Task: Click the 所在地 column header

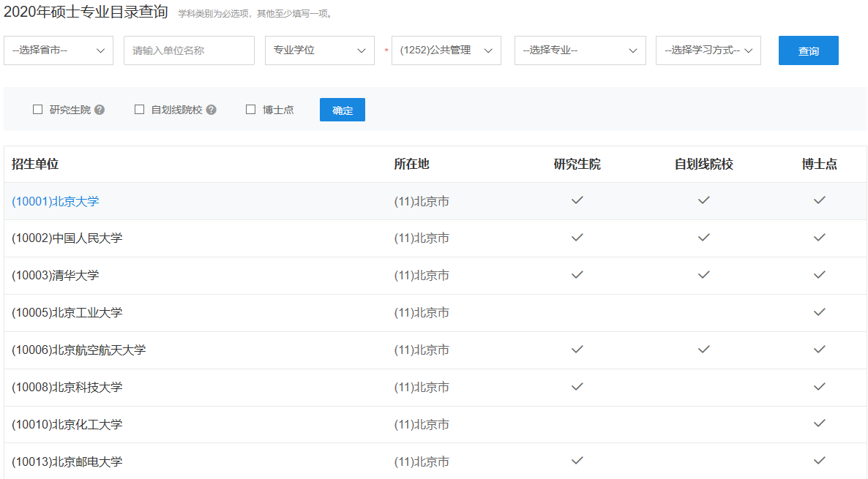Action: pos(411,164)
